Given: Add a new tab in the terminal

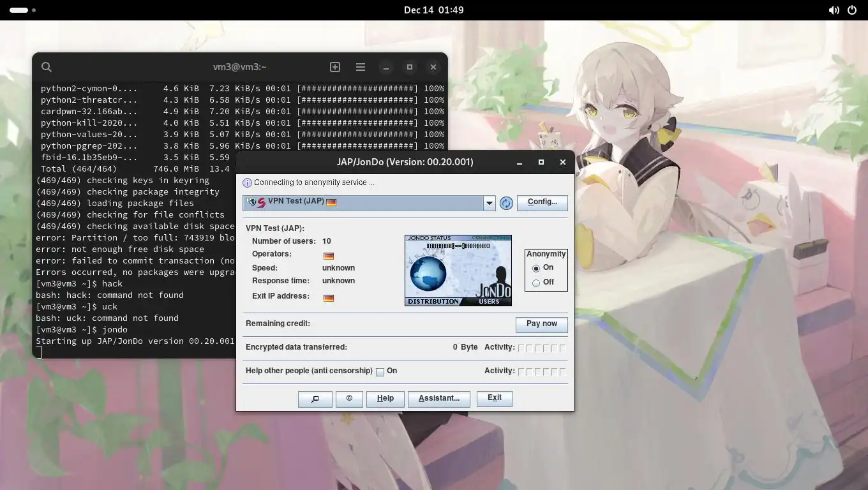Looking at the screenshot, I should click(x=335, y=67).
